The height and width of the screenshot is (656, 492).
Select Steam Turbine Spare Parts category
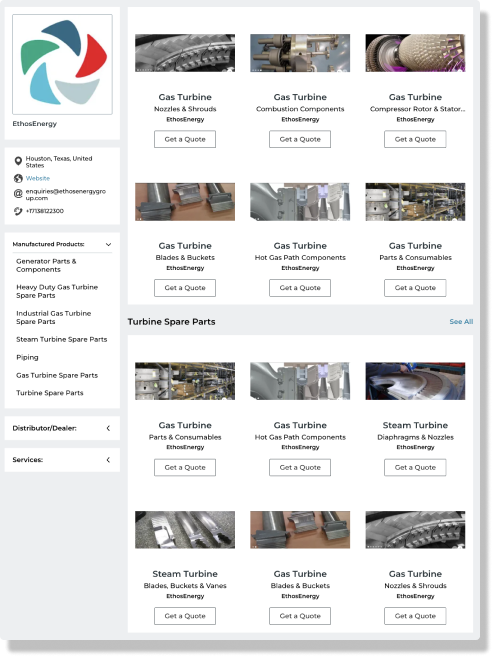pyautogui.click(x=62, y=339)
